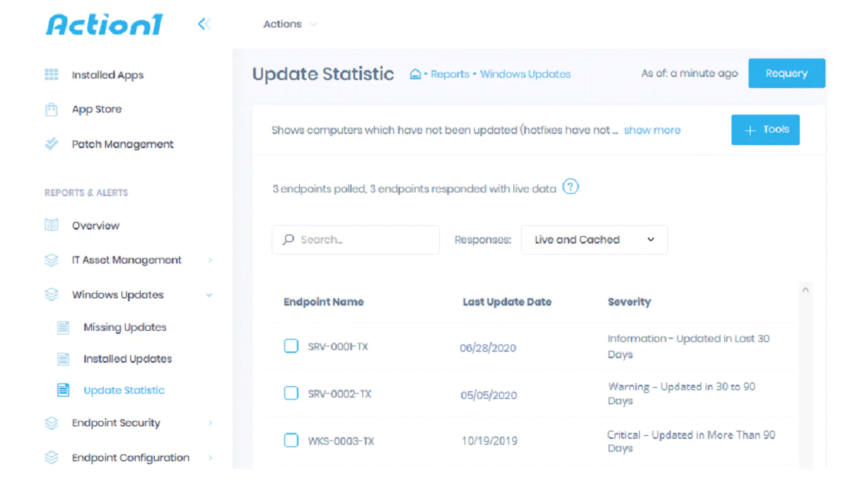Screen dimensions: 853x504
Task: Select the Endpoint Security layers icon
Action: click(x=51, y=423)
